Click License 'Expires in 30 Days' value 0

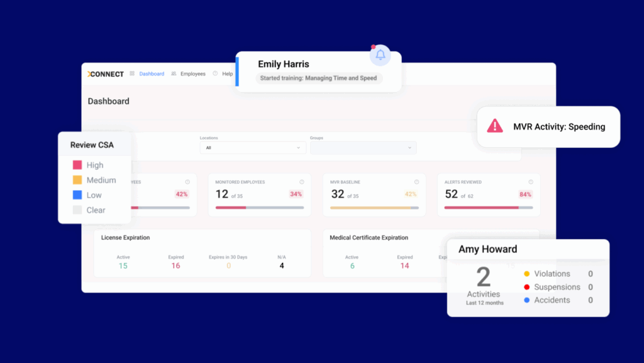tap(229, 266)
